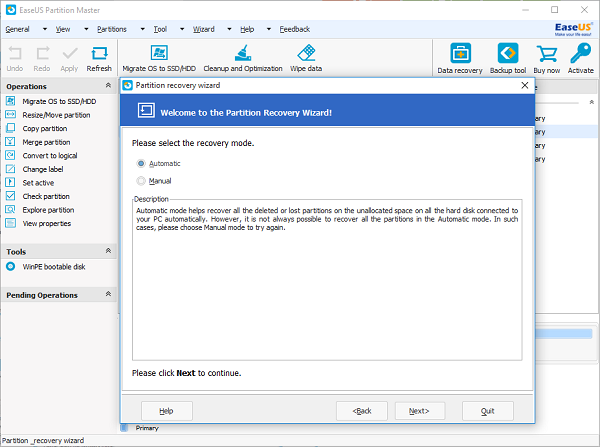The image size is (600, 447).
Task: Click Next> to continue the wizard
Action: click(x=420, y=411)
